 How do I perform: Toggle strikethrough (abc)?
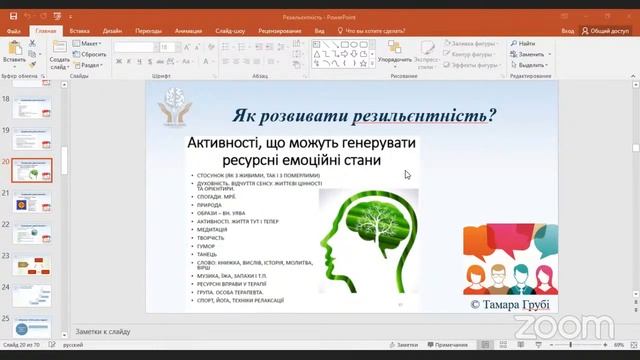(x=160, y=61)
